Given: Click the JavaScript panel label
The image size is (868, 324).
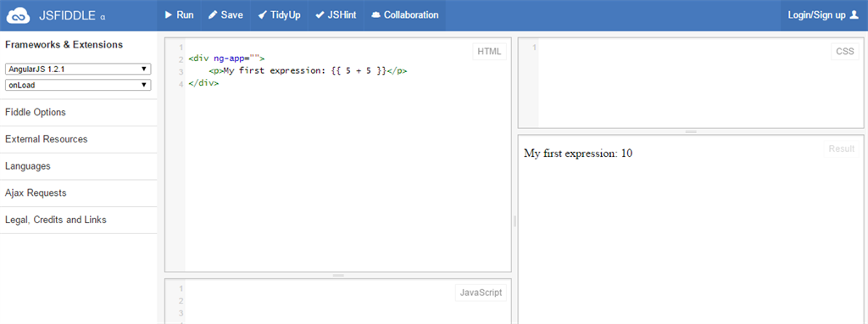Looking at the screenshot, I should tap(481, 293).
